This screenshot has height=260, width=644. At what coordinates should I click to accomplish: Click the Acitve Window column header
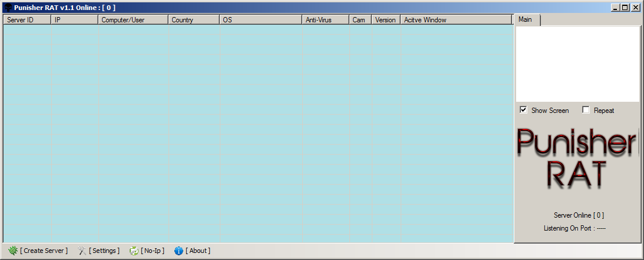(x=455, y=20)
